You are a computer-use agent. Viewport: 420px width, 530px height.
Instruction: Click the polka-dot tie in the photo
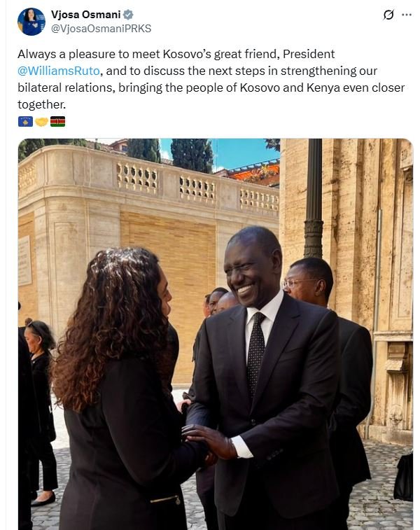point(255,354)
